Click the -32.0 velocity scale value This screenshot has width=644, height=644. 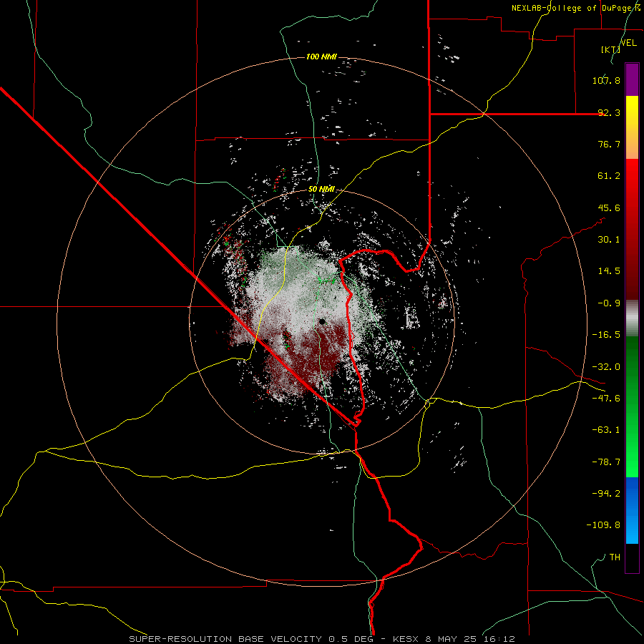click(606, 367)
